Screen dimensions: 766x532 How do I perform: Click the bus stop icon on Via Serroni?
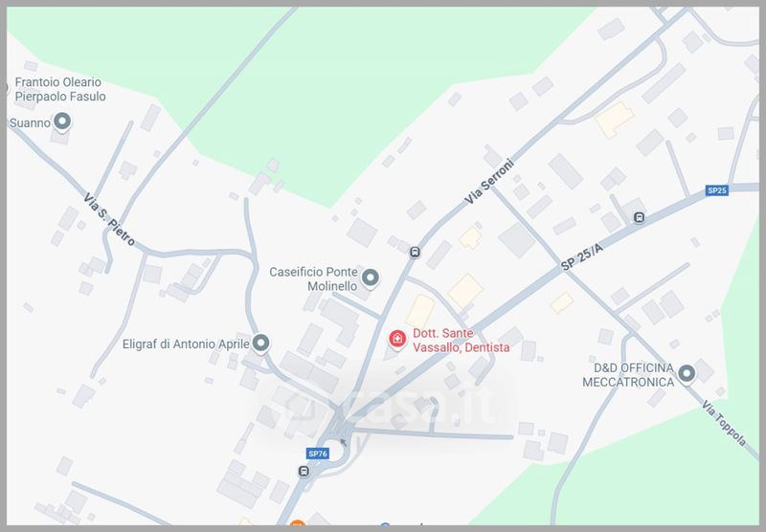coord(415,253)
